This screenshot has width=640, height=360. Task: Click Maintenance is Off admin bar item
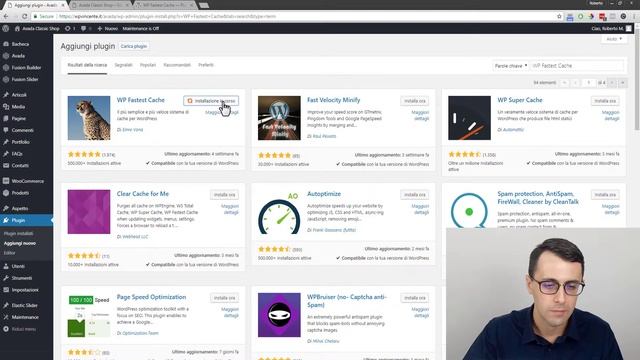pyautogui.click(x=141, y=29)
